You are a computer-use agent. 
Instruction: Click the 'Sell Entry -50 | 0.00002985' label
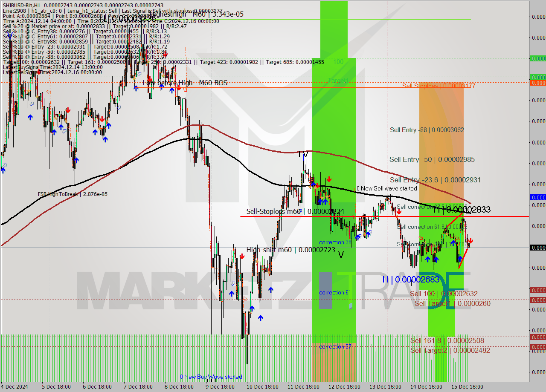(432, 159)
